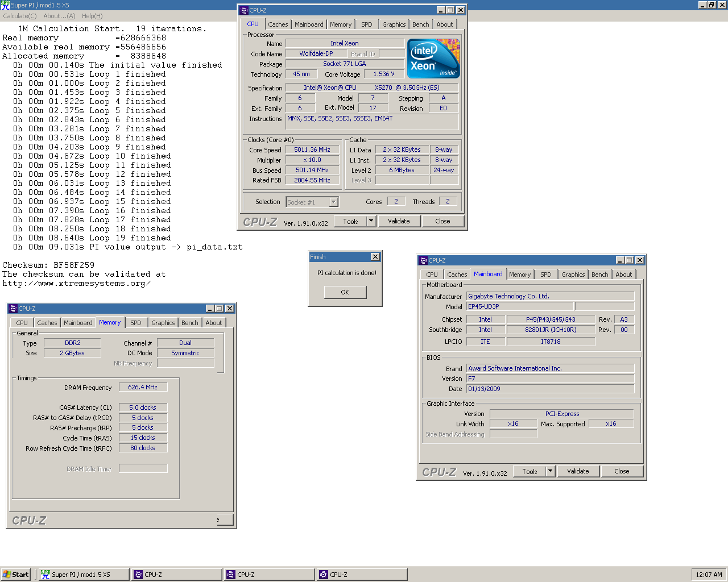Click the Southbridge value 82801JR (ICH10R)
Image resolution: width=728 pixels, height=582 pixels.
pyautogui.click(x=551, y=330)
